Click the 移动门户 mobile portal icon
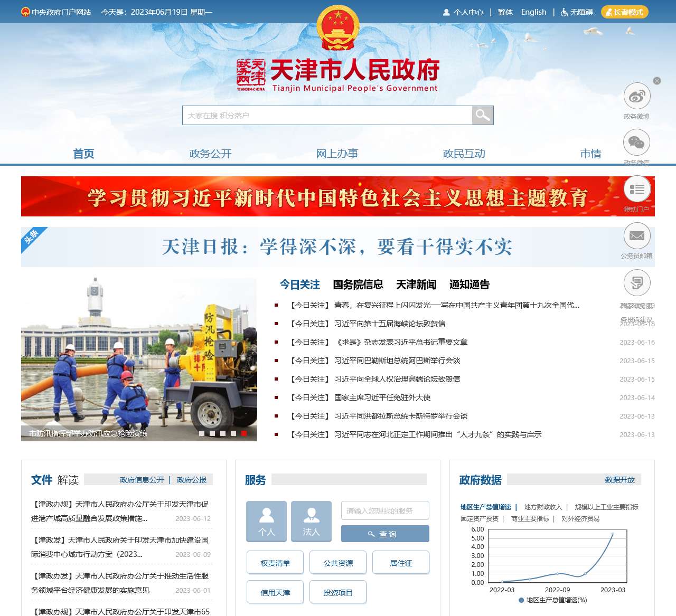The width and height of the screenshot is (676, 616). [637, 188]
